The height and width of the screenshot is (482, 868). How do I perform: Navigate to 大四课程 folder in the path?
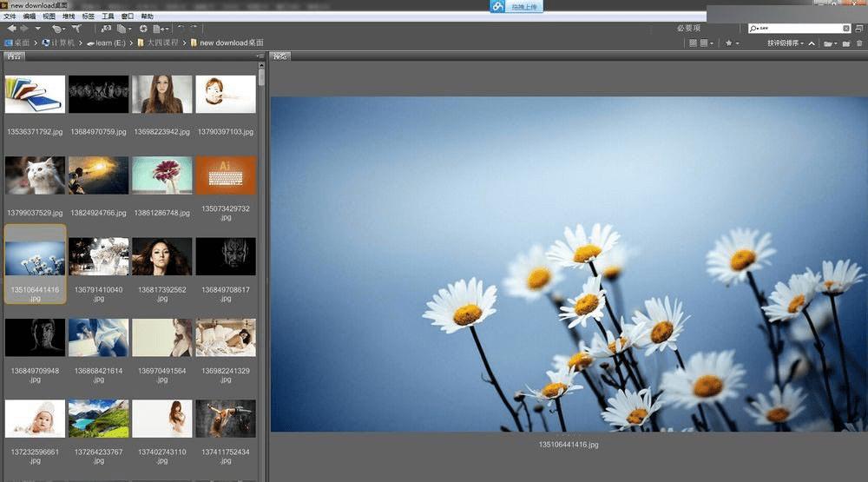point(158,43)
